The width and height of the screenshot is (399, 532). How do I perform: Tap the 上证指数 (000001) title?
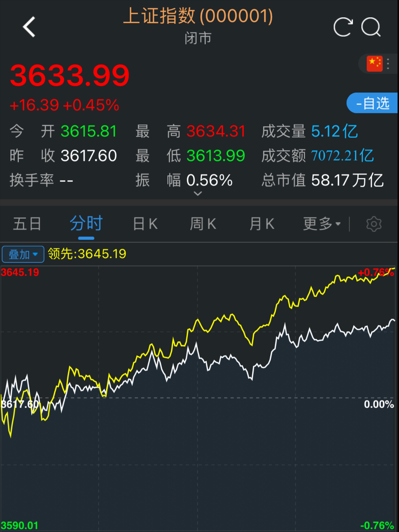coord(198,16)
